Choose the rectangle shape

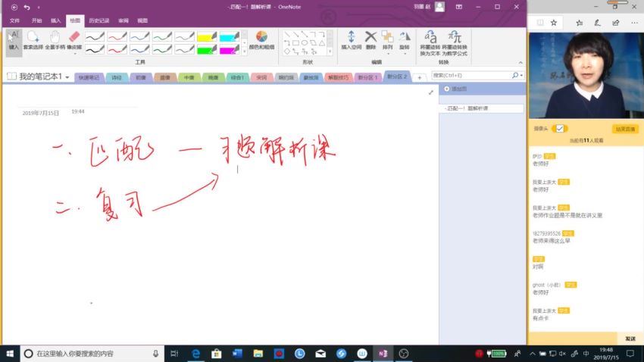click(x=295, y=42)
